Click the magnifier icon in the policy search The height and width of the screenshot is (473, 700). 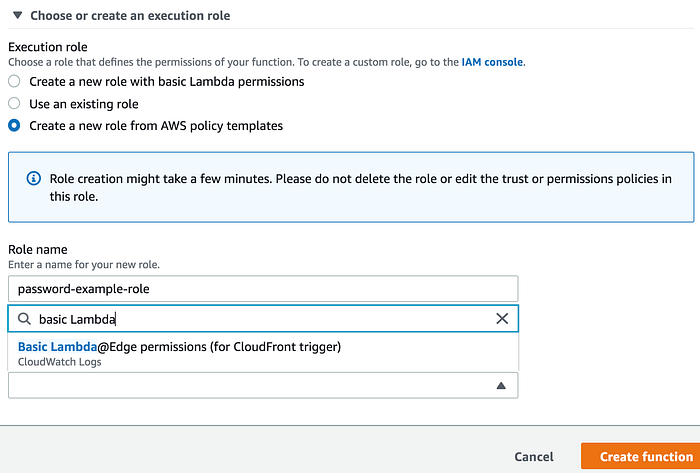click(24, 319)
